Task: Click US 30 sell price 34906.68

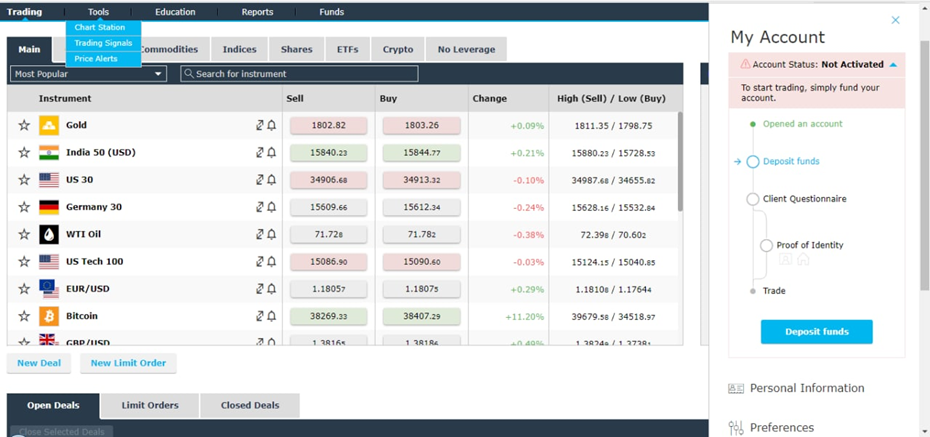Action: point(329,180)
